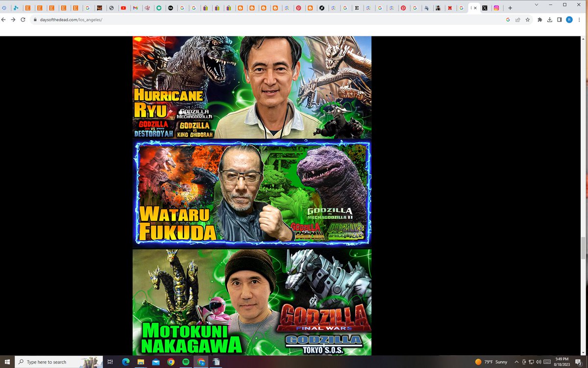Open the Hurricane Ryu guest banner
Image resolution: width=588 pixels, height=368 pixels.
pyautogui.click(x=252, y=87)
